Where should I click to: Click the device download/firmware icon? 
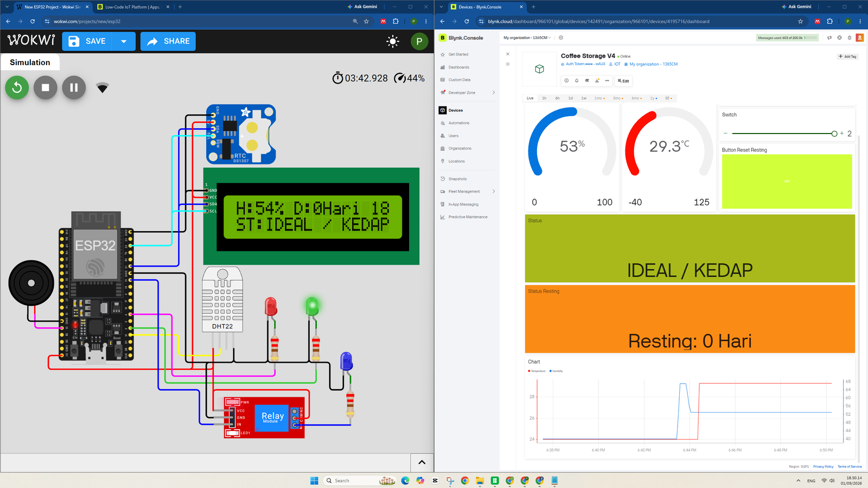tap(597, 81)
